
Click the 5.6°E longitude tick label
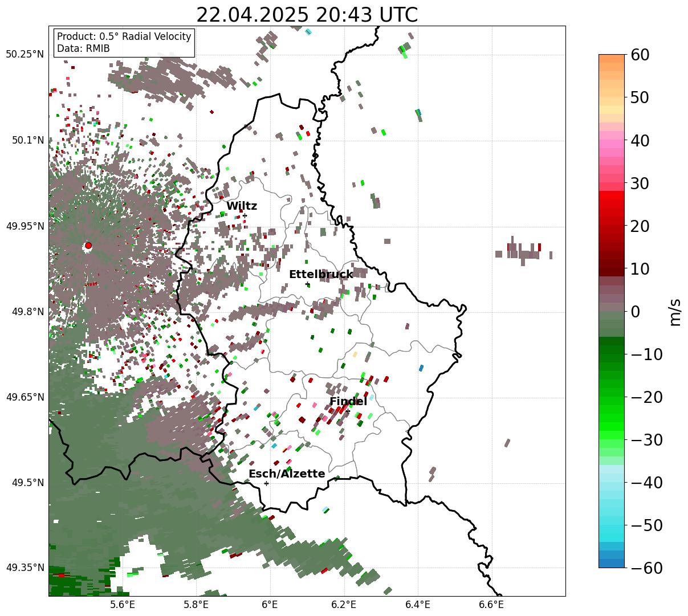coord(123,605)
